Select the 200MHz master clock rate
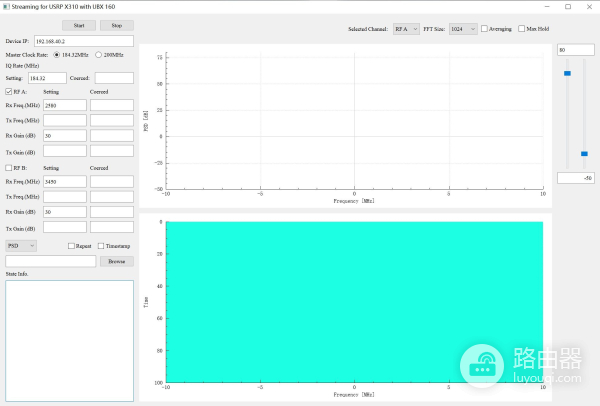600x406 pixels. (98, 54)
